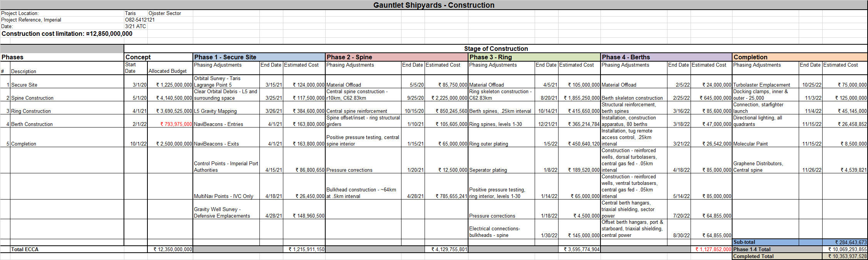Viewport: 868px width, 260px height.
Task: Select the Project Reference value O82-5412121
Action: [x=140, y=20]
